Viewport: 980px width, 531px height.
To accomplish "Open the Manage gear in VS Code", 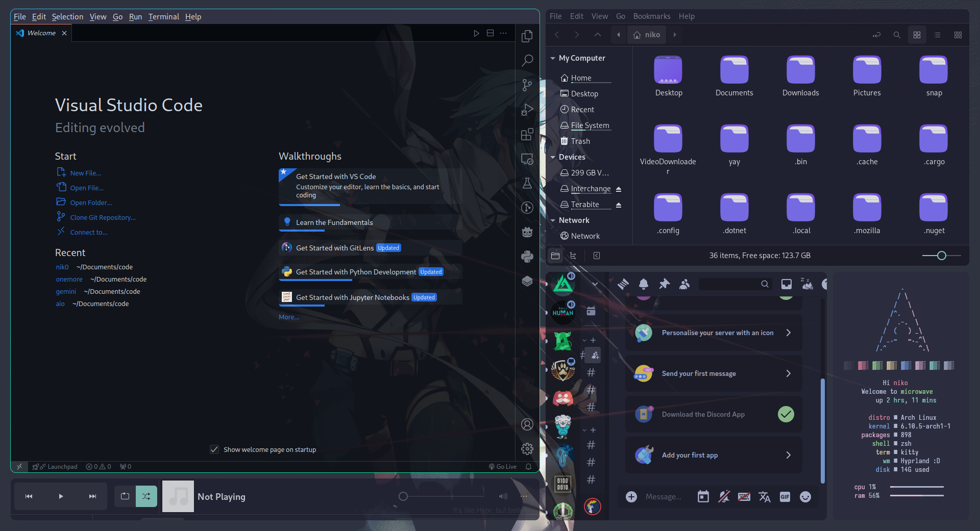I will pos(527,449).
